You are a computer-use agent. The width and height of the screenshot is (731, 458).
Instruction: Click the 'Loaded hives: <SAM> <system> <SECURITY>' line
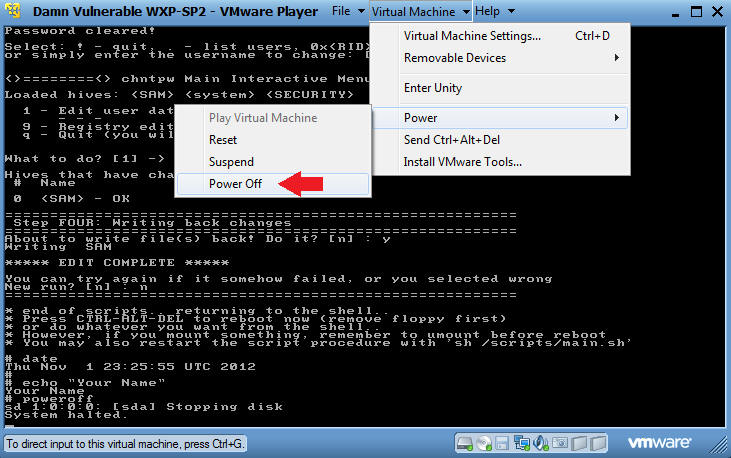click(179, 95)
